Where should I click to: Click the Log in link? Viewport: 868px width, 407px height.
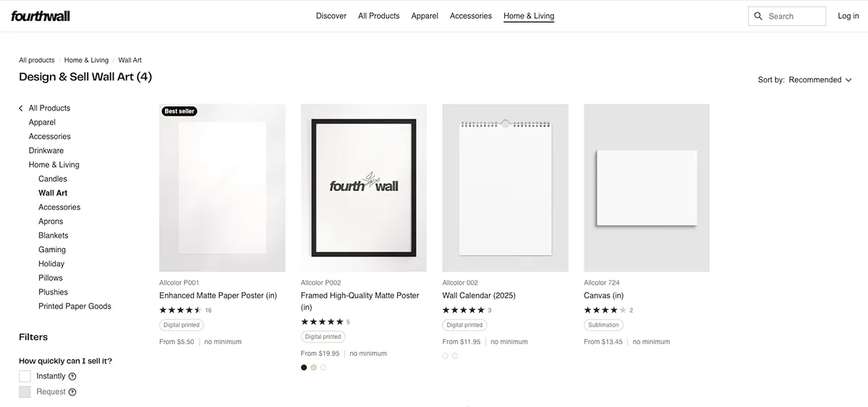848,16
